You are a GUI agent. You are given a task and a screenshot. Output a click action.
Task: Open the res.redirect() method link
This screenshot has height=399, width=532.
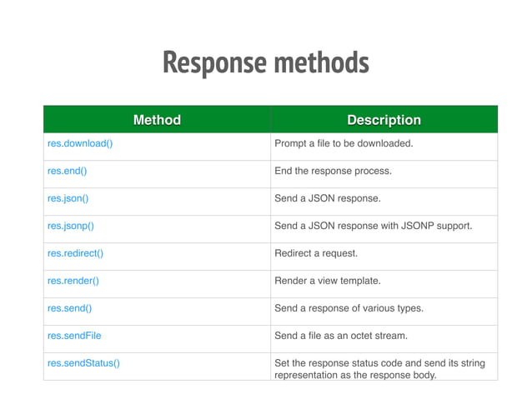tap(75, 253)
